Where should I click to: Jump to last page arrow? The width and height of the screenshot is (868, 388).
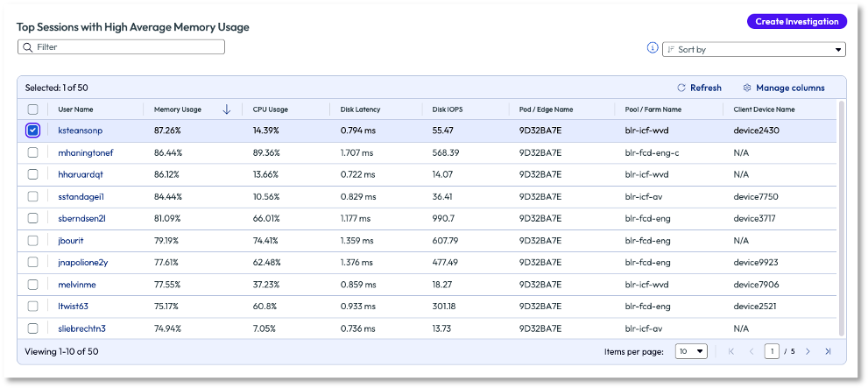tap(828, 351)
